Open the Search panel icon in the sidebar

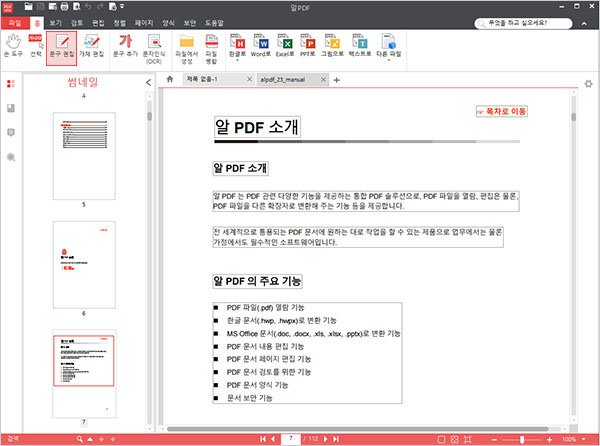coord(11,157)
